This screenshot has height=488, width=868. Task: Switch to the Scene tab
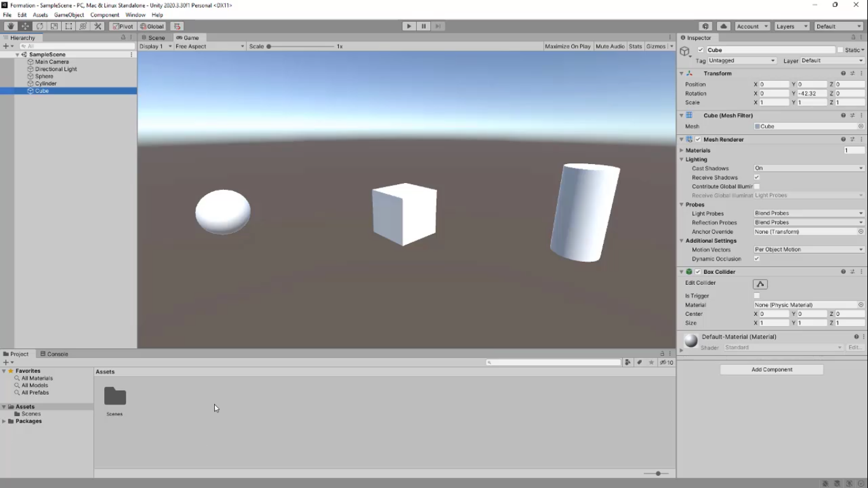tap(153, 37)
